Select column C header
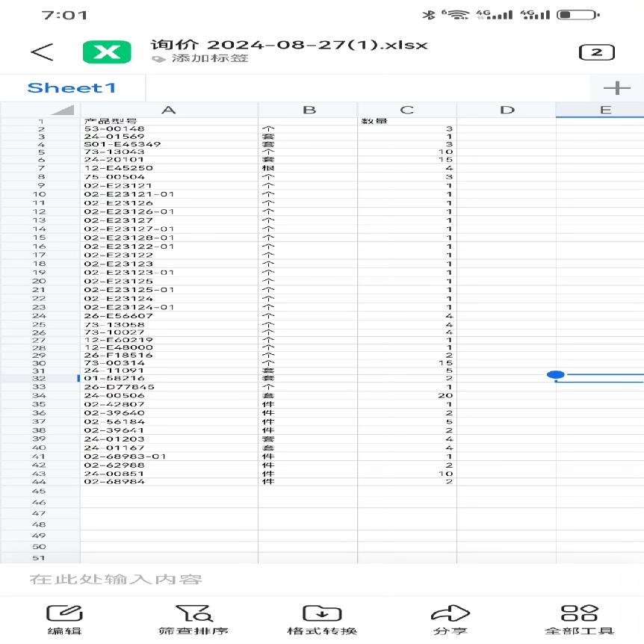 tap(407, 110)
